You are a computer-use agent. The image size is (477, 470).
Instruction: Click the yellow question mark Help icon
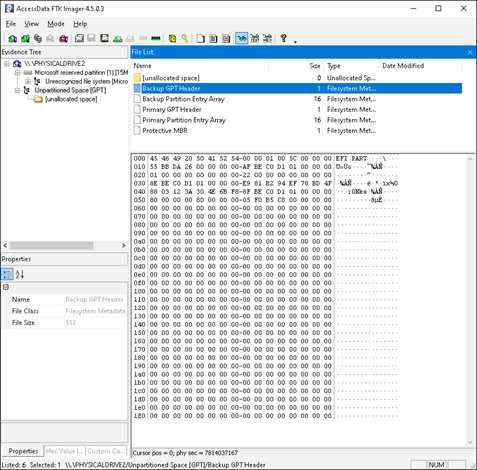tap(283, 38)
